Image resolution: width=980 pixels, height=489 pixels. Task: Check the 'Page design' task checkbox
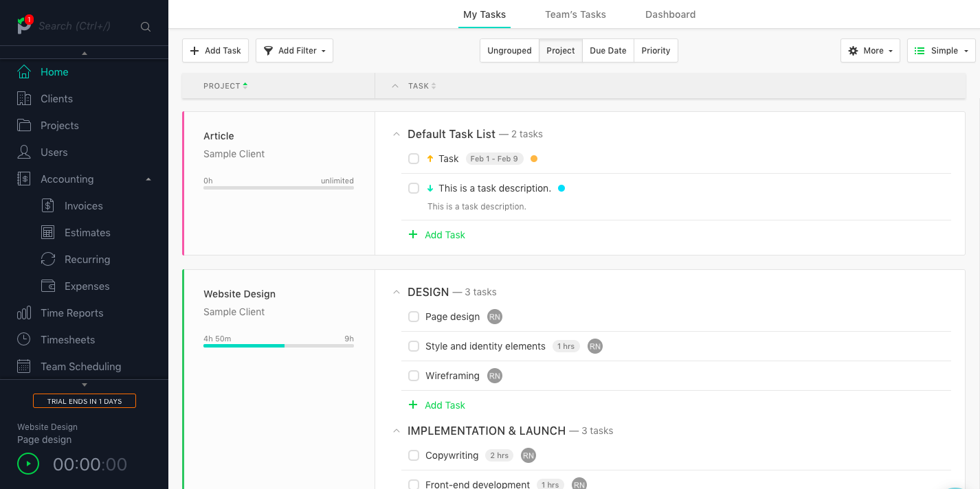click(x=414, y=317)
